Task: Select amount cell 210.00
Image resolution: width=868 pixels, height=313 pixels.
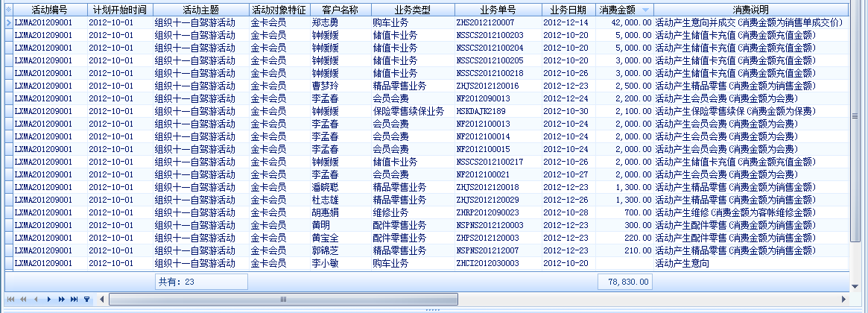Action: (624, 251)
